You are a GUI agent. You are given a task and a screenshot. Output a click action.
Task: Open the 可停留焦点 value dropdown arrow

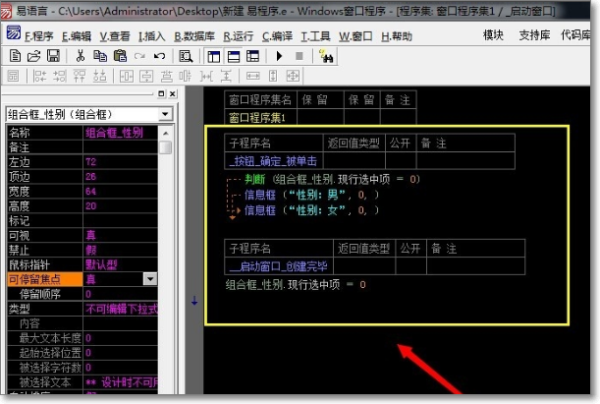click(150, 279)
